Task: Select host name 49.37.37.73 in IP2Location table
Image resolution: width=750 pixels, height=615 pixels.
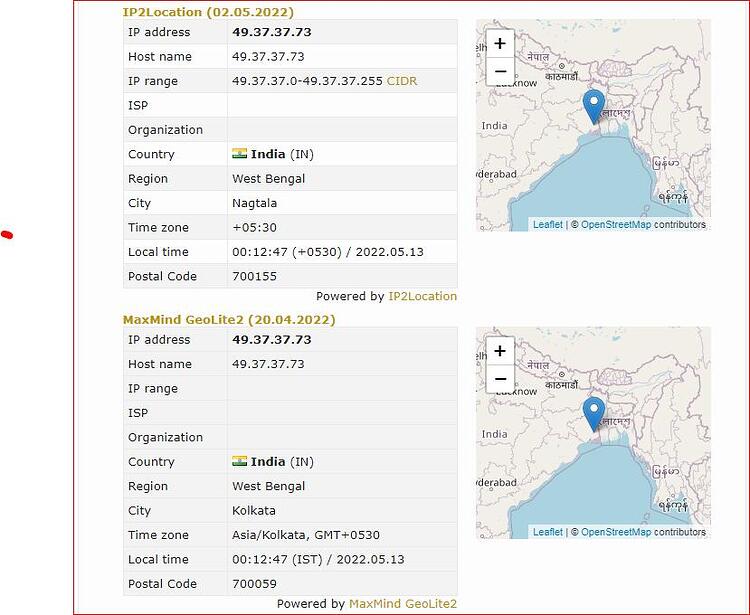Action: click(x=268, y=56)
